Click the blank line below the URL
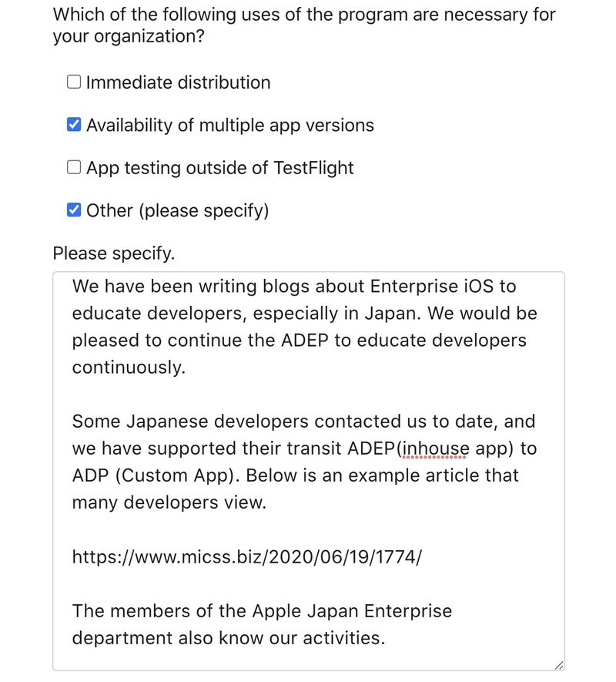Screen dimensions: 616x682 click(x=309, y=583)
